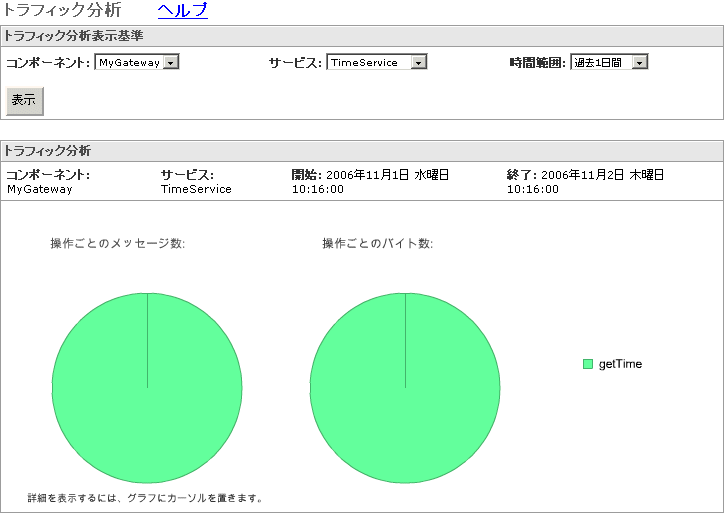Open the 時間範囲 過去1日間 dropdown
Image resolution: width=724 pixels, height=513 pixels.
pyautogui.click(x=609, y=62)
